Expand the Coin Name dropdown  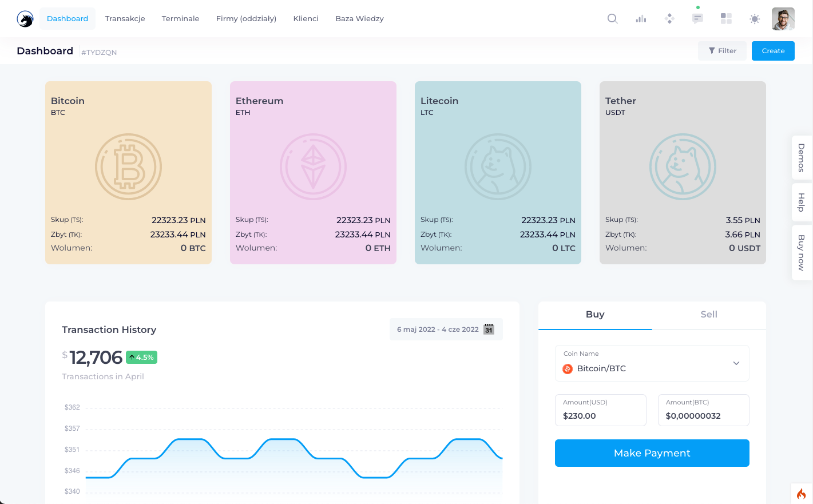(x=652, y=363)
